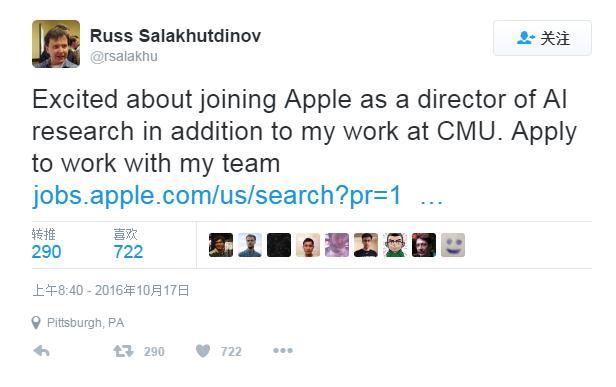Image resolution: width=616 pixels, height=387 pixels.
Task: Open the second liker avatar in blue shirt
Action: pos(250,245)
